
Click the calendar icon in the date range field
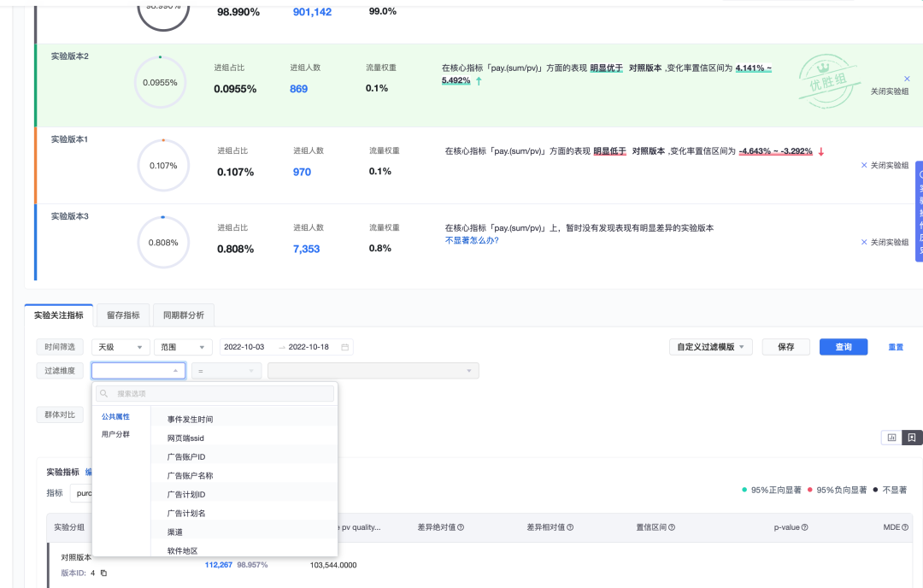tap(344, 347)
